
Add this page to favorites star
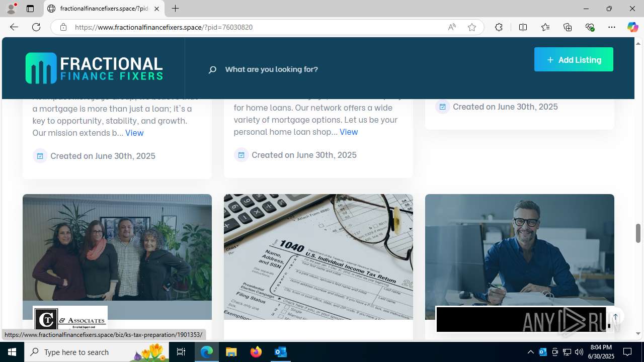point(472,27)
